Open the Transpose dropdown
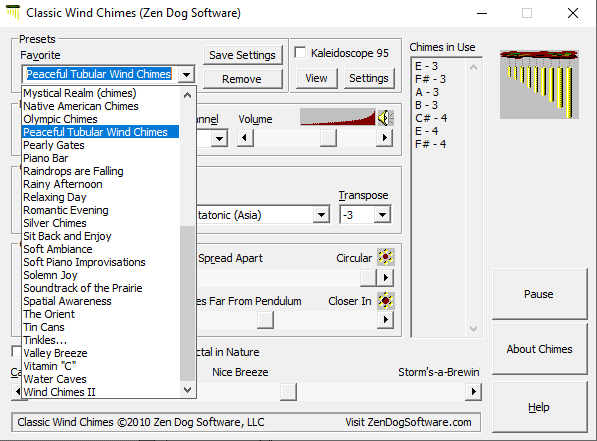 coord(382,215)
